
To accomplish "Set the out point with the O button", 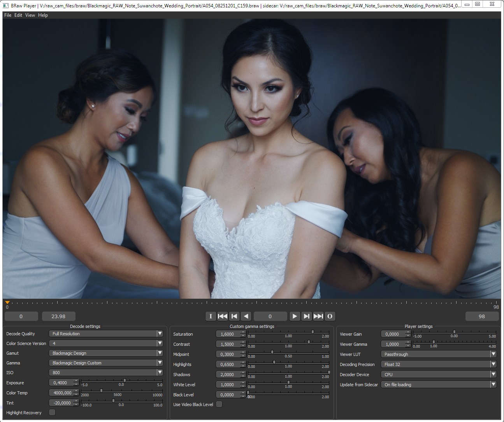I will pyautogui.click(x=330, y=316).
